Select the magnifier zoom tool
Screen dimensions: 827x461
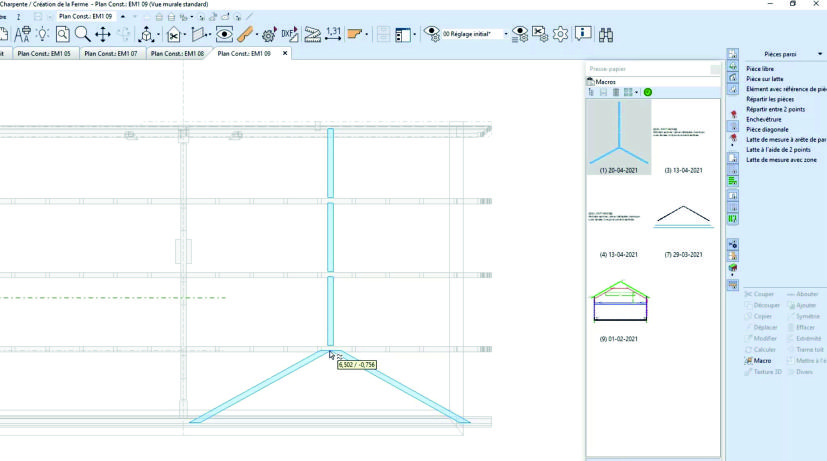(82, 34)
